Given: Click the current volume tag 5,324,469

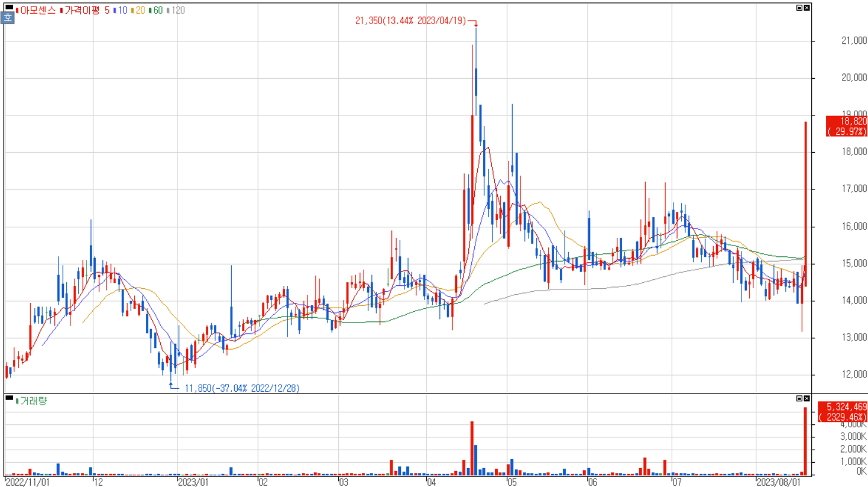Looking at the screenshot, I should (x=842, y=412).
